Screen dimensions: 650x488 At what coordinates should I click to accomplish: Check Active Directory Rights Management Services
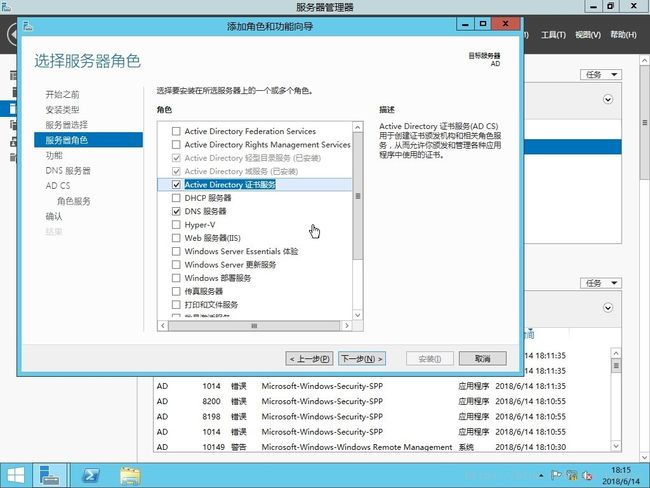[176, 145]
